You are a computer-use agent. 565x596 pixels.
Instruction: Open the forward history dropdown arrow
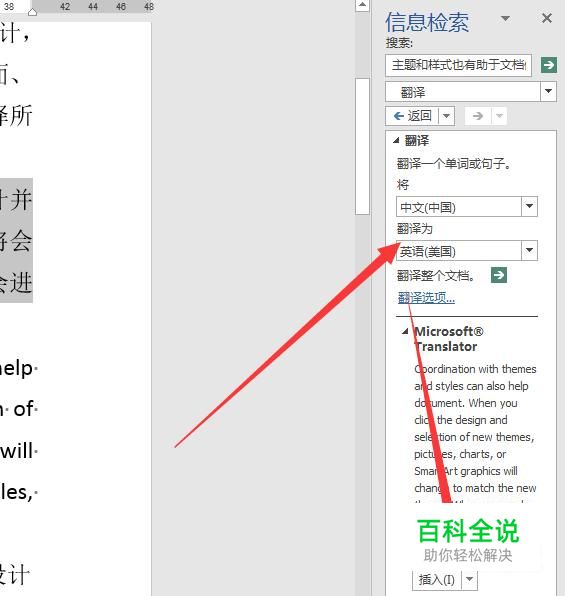[500, 116]
